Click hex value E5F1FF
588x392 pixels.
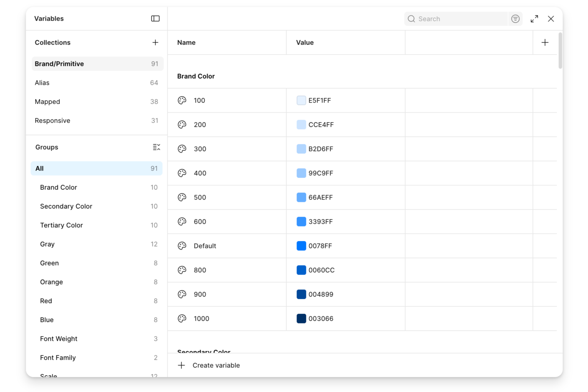pos(320,100)
